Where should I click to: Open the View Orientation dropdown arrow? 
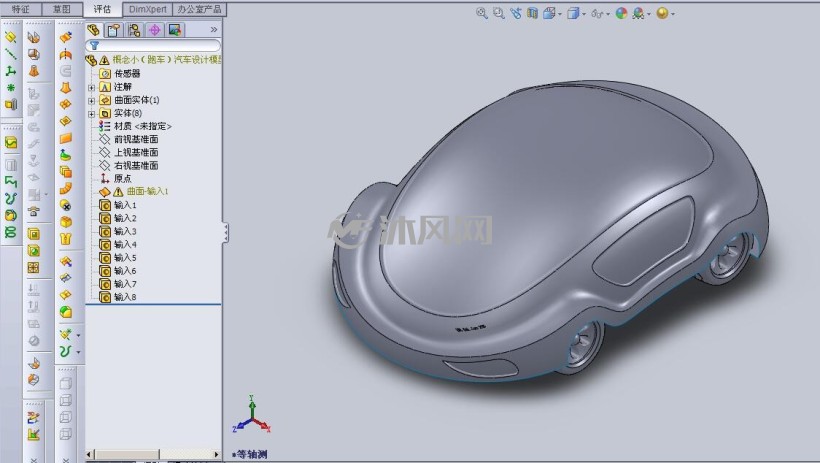tap(560, 14)
